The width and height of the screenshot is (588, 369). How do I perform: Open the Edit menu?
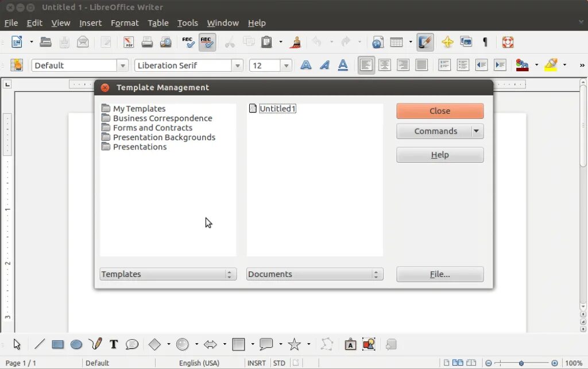tap(34, 23)
